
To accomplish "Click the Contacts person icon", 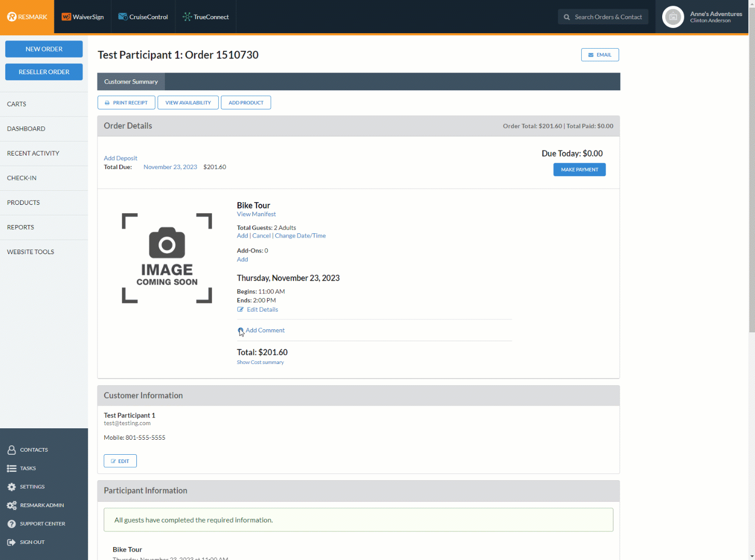I will pyautogui.click(x=11, y=450).
